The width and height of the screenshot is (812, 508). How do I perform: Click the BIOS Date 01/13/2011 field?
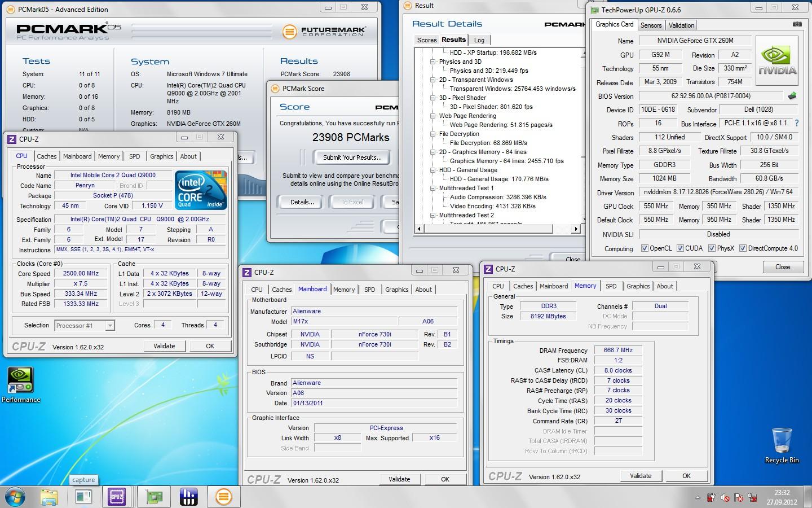(374, 404)
